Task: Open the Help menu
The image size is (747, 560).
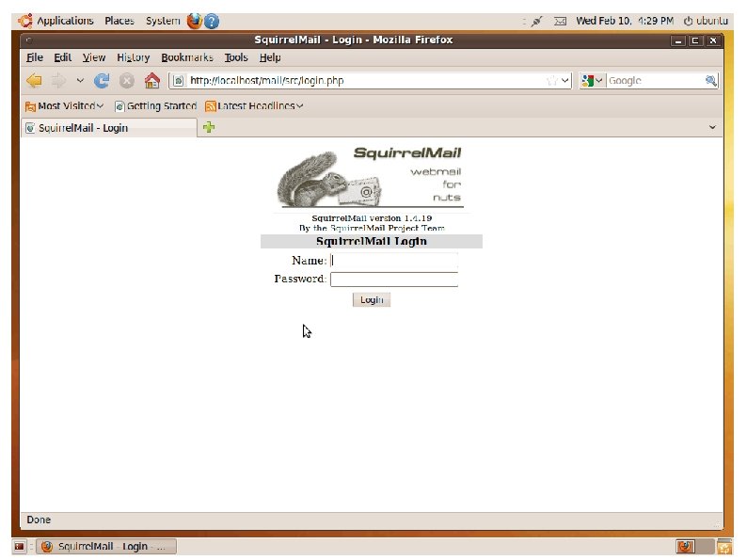Action: 270,57
